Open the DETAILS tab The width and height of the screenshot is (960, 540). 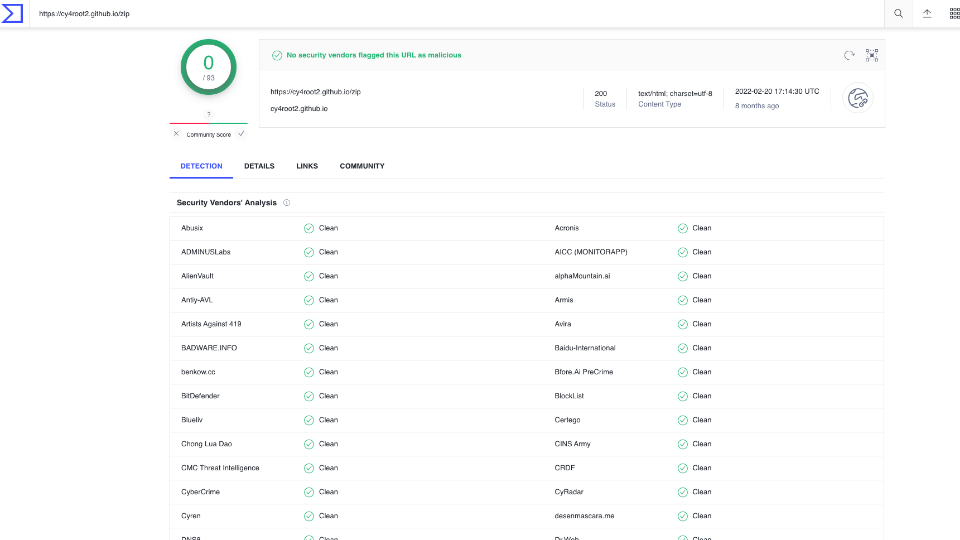259,166
